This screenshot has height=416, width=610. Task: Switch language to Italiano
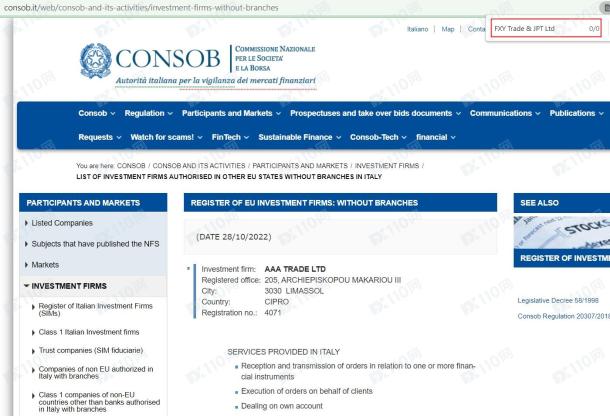(x=417, y=29)
